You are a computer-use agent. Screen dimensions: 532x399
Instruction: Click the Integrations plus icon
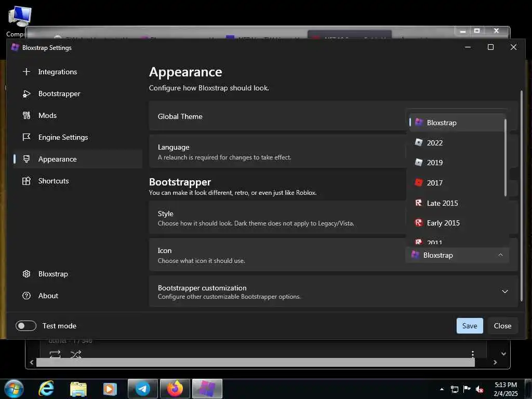(26, 72)
